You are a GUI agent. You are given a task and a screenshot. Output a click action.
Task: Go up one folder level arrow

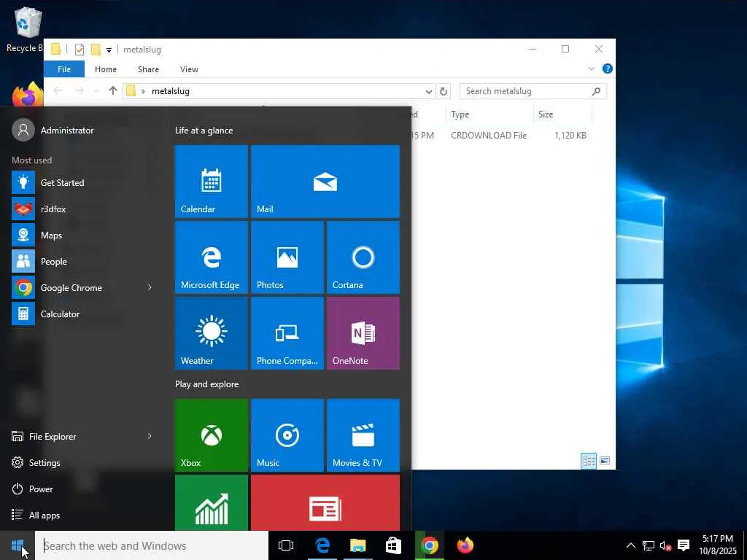pos(112,90)
